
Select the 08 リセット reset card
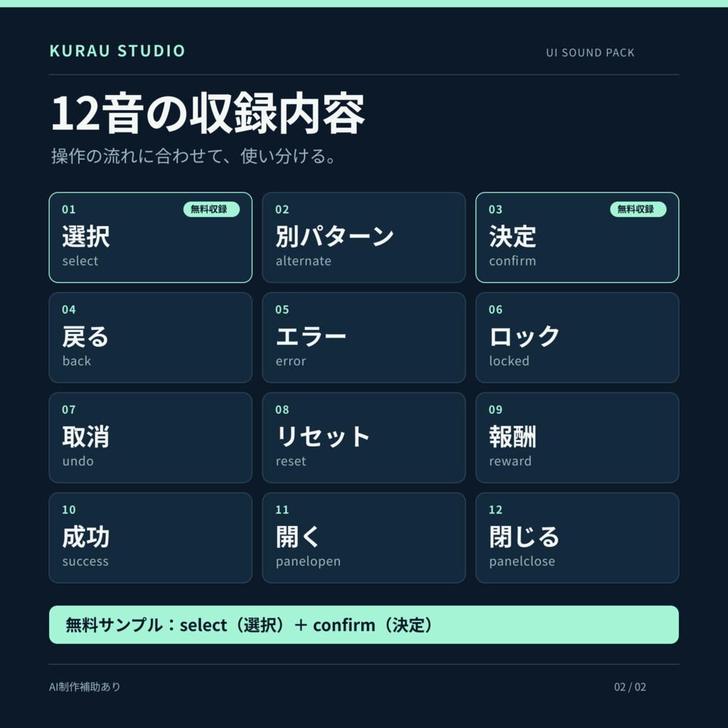click(364, 438)
